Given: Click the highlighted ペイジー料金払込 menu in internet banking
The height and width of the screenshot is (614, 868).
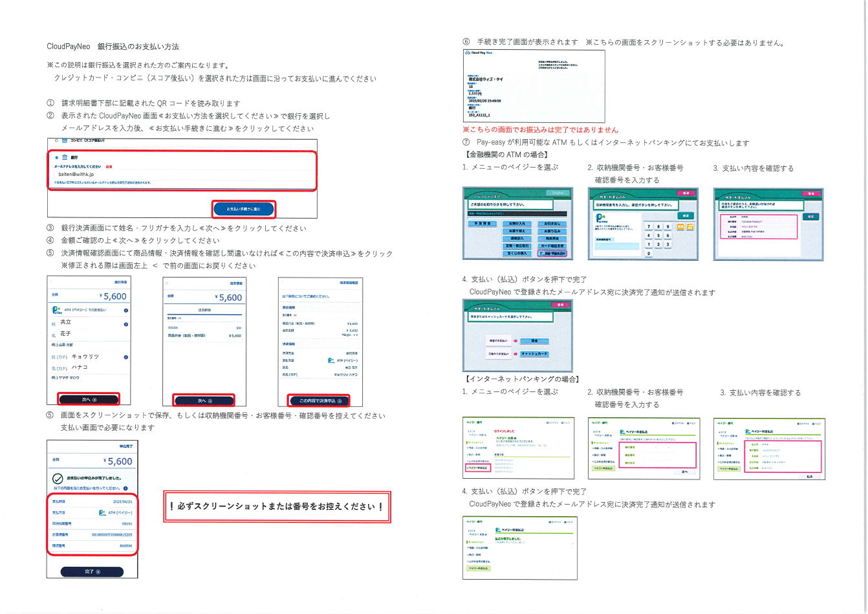Looking at the screenshot, I should click(x=479, y=468).
